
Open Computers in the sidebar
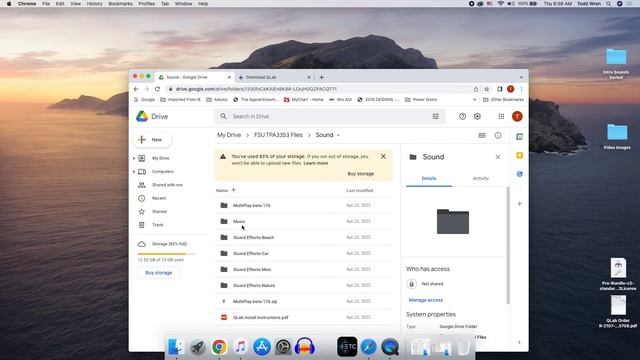click(162, 172)
